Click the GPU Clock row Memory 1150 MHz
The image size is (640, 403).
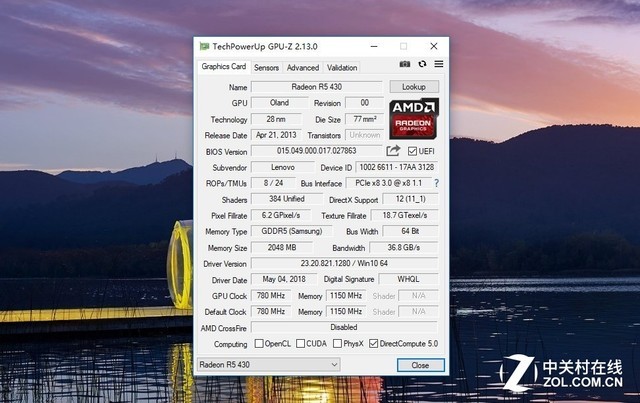[x=346, y=295]
